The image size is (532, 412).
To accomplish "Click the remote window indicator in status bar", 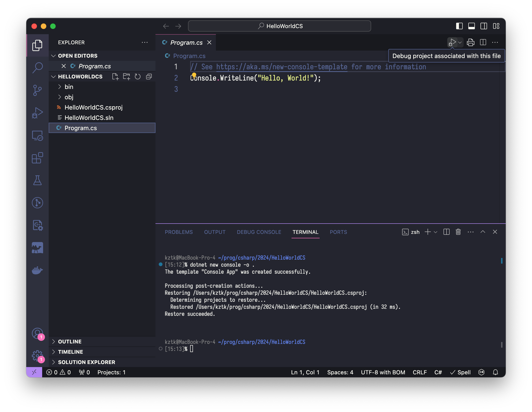I will pyautogui.click(x=34, y=372).
